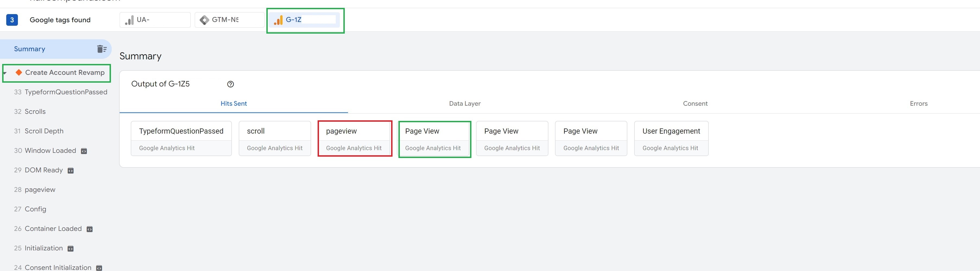Select event 29 DOM Ready
The height and width of the screenshot is (271, 980).
[x=39, y=170]
